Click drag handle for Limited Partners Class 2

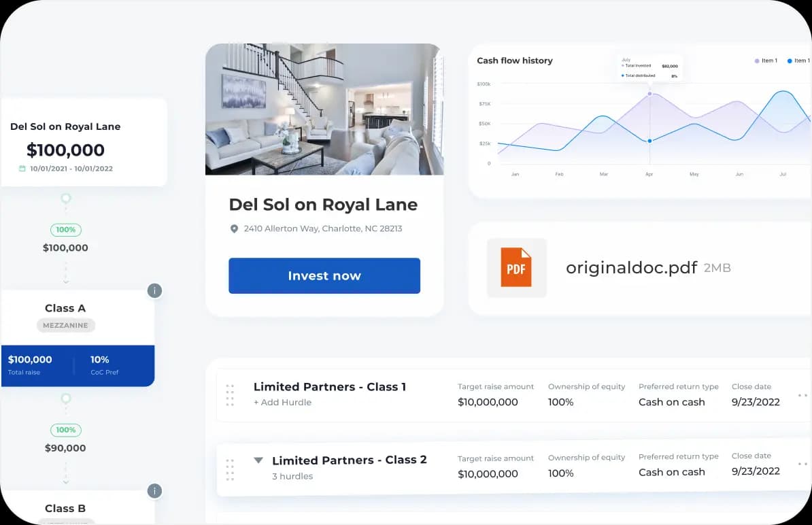(230, 469)
